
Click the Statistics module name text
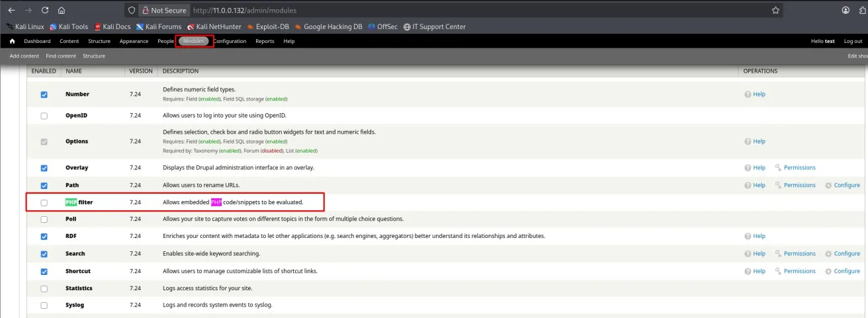pos(79,288)
